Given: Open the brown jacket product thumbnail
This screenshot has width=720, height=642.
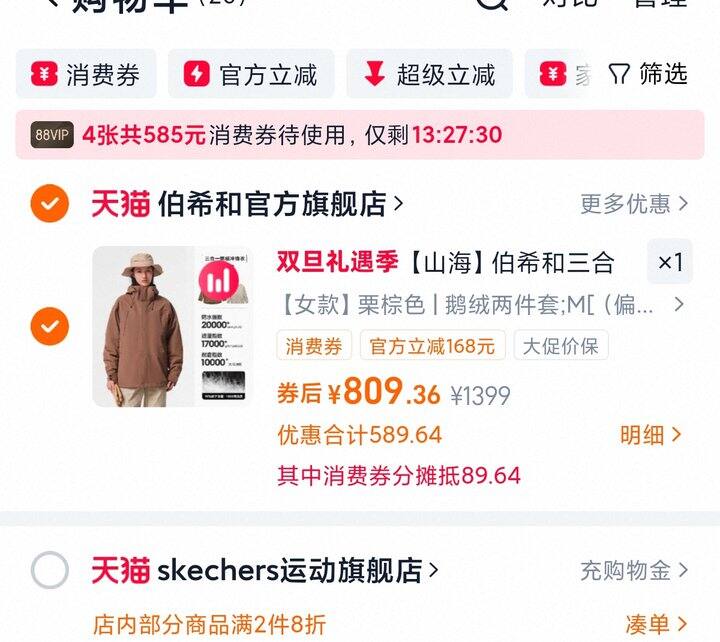Looking at the screenshot, I should coord(173,327).
